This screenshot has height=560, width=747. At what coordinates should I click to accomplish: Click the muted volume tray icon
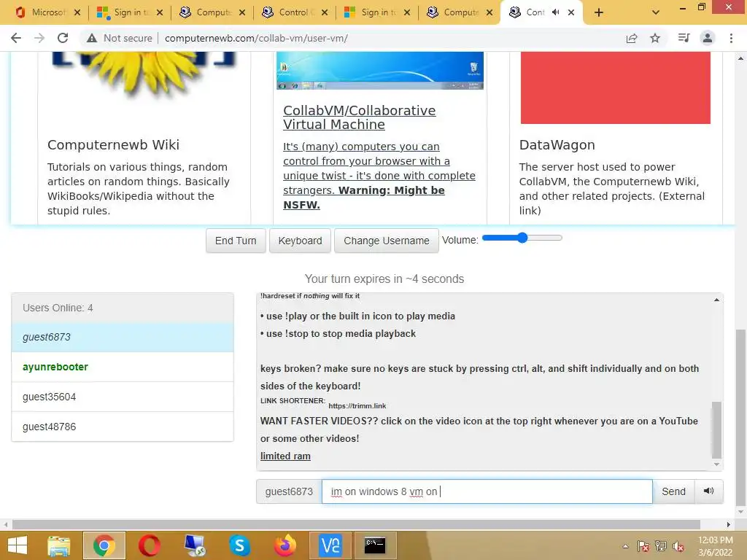tap(678, 545)
